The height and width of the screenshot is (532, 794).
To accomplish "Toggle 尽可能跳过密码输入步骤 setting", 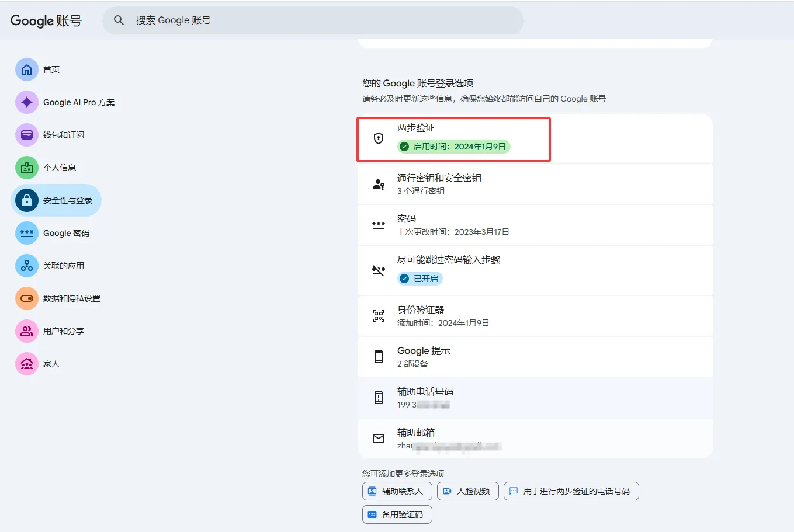I will pyautogui.click(x=535, y=270).
